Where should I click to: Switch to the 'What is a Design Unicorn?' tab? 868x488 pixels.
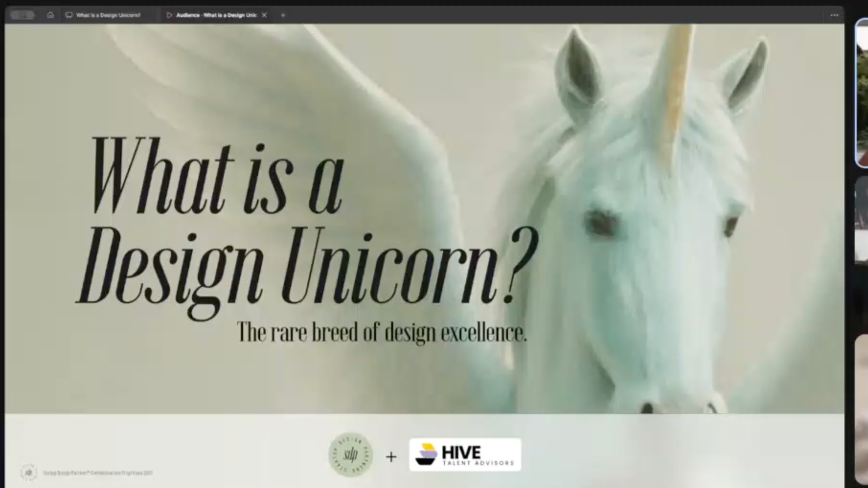tap(108, 15)
